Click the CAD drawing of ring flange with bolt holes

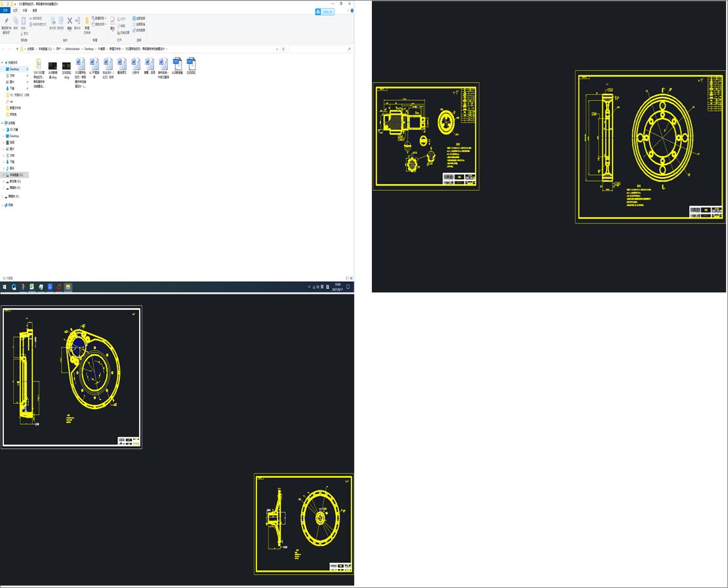tap(650, 147)
